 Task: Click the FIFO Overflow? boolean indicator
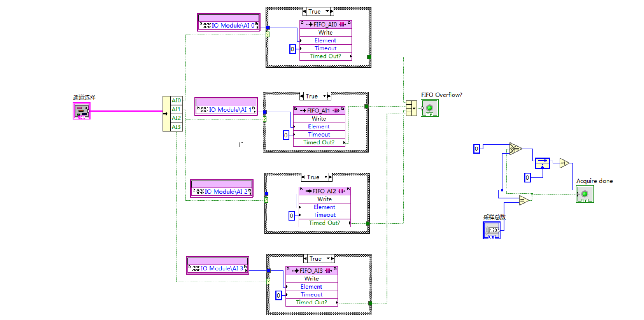(x=430, y=108)
